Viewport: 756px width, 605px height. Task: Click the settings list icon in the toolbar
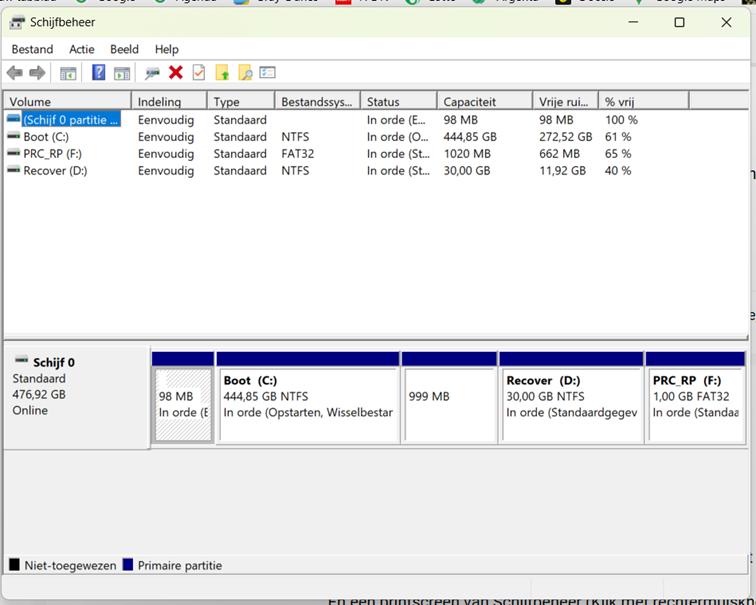(x=267, y=73)
